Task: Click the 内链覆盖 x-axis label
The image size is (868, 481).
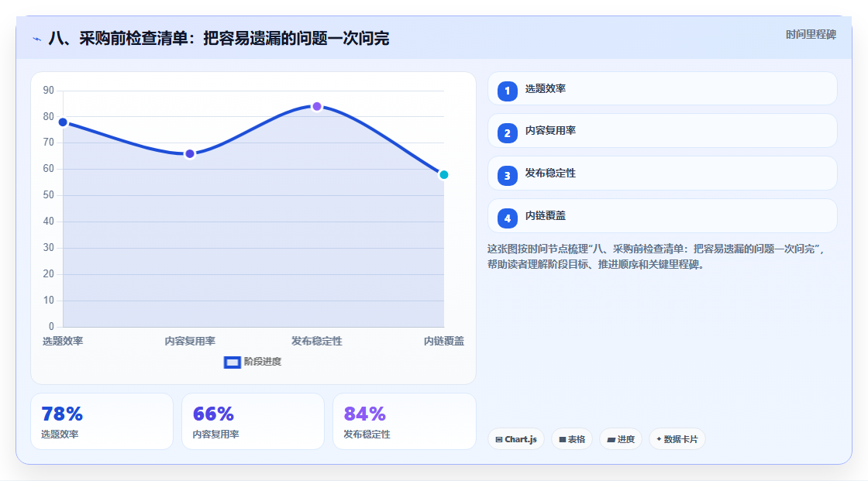Action: [444, 342]
